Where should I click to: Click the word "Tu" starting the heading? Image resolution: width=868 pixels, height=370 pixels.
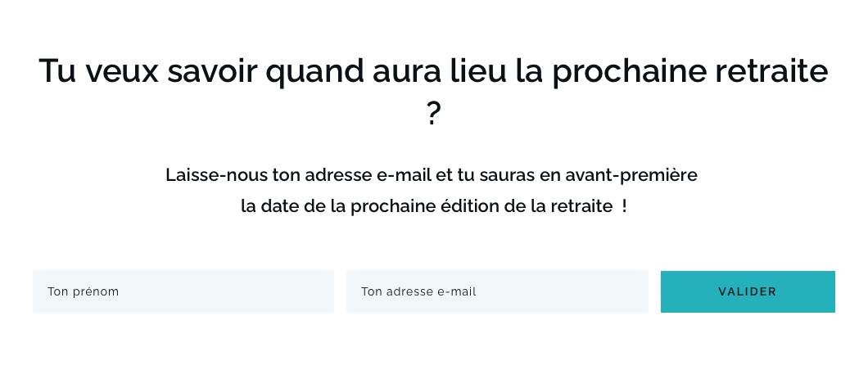[x=57, y=70]
